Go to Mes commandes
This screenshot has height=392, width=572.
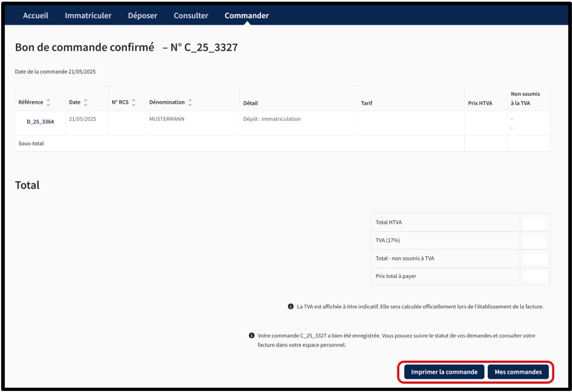[518, 372]
